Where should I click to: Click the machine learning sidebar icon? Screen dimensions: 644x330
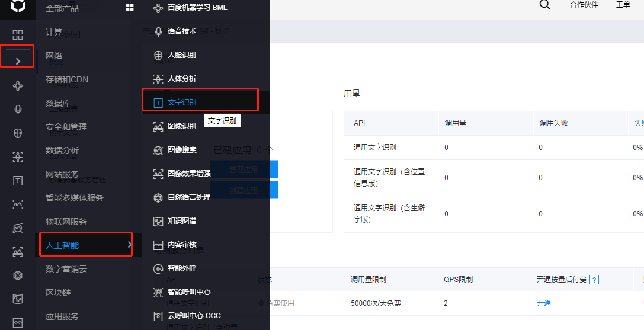[18, 85]
